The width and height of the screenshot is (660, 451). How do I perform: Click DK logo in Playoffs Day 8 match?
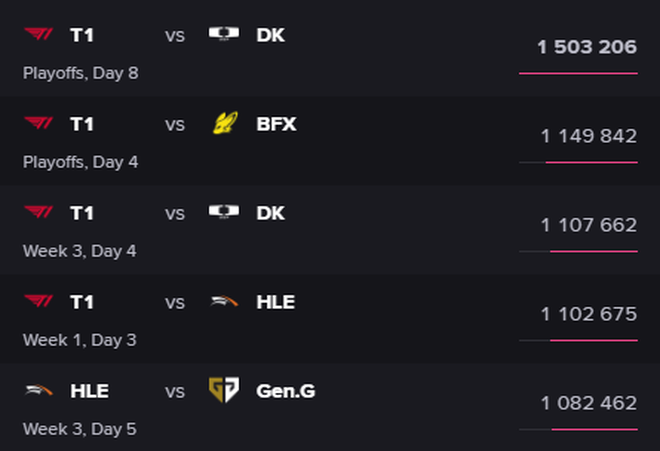(x=223, y=35)
